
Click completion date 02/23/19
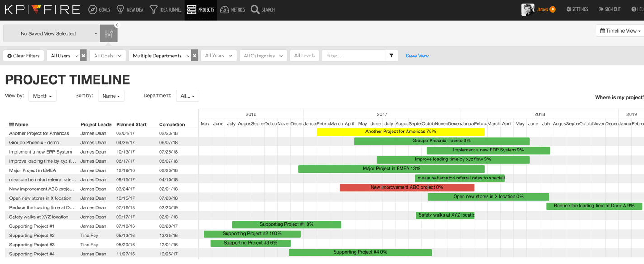(168, 207)
